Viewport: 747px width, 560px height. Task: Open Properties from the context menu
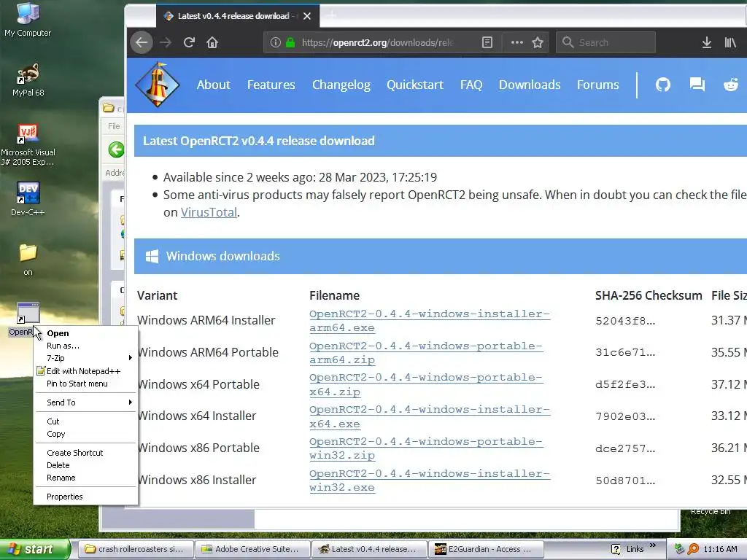86,497
